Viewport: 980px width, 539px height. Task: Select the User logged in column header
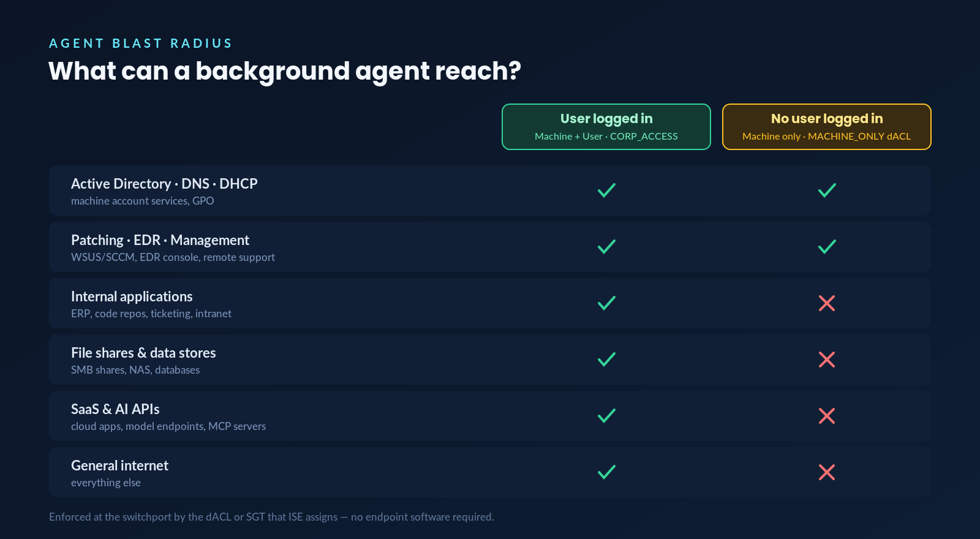click(x=606, y=127)
